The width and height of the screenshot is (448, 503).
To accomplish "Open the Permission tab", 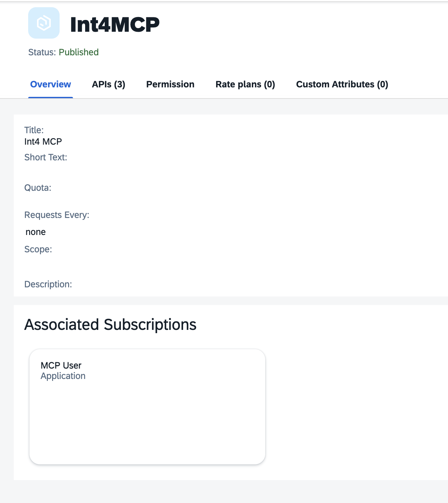I will pyautogui.click(x=170, y=84).
